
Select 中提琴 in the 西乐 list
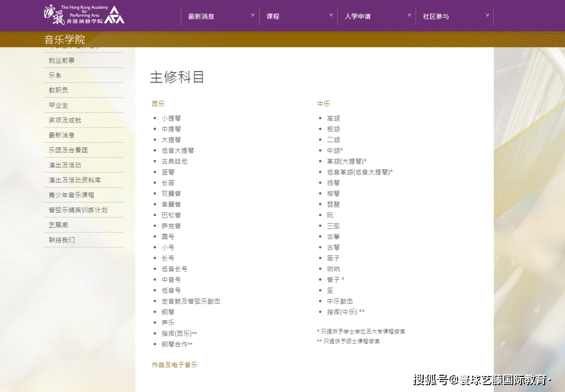coord(171,129)
